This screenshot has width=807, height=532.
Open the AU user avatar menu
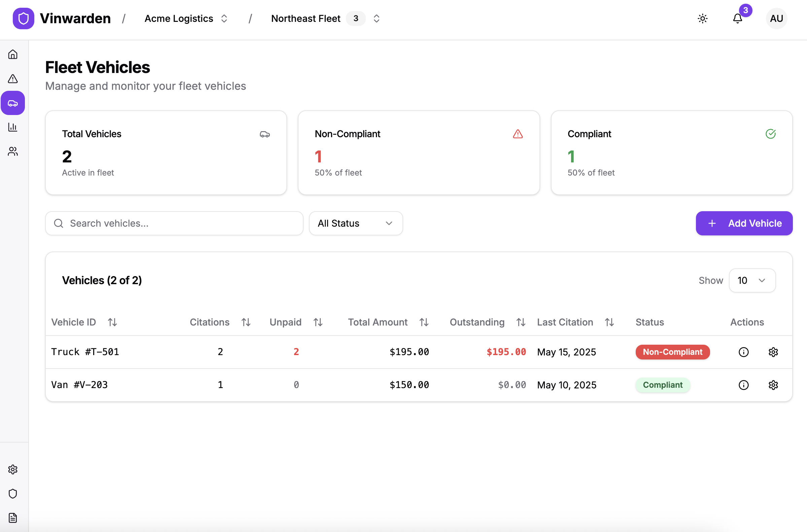pos(776,18)
